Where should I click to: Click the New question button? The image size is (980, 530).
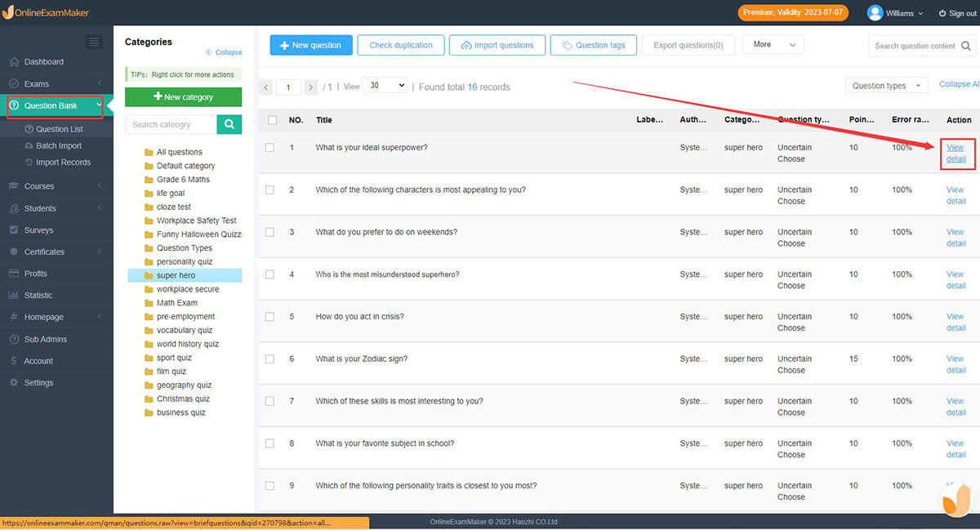[x=310, y=45]
